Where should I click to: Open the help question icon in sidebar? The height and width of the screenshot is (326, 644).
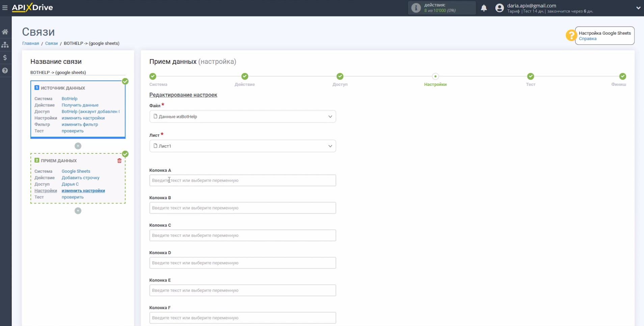tap(5, 70)
